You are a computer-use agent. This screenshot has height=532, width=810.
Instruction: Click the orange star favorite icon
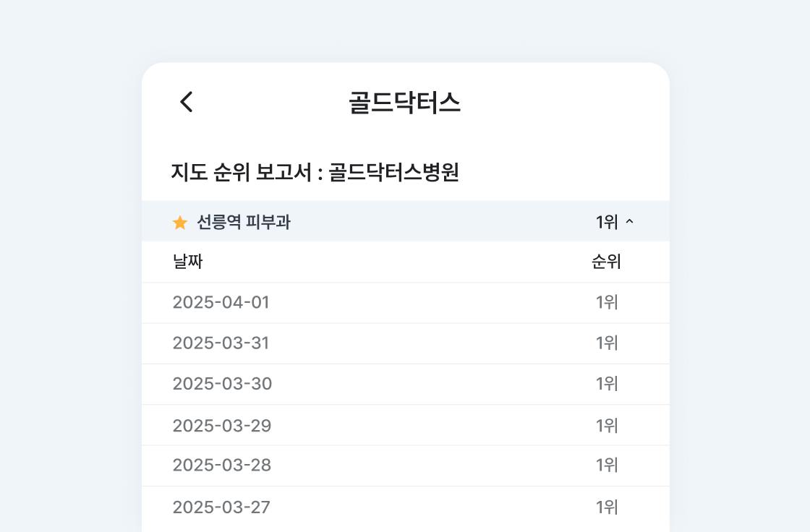tap(180, 223)
